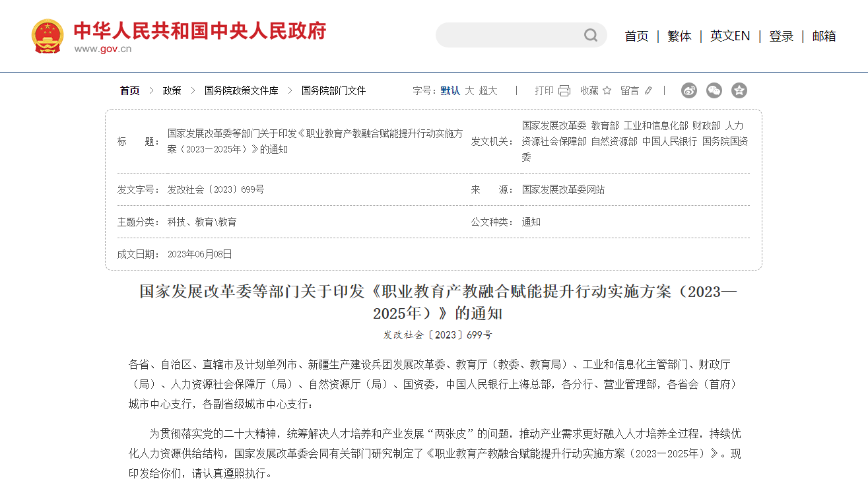868x489 pixels.
Task: Click the paragraph starting 各省、自治区、直辖市
Action: [433, 384]
